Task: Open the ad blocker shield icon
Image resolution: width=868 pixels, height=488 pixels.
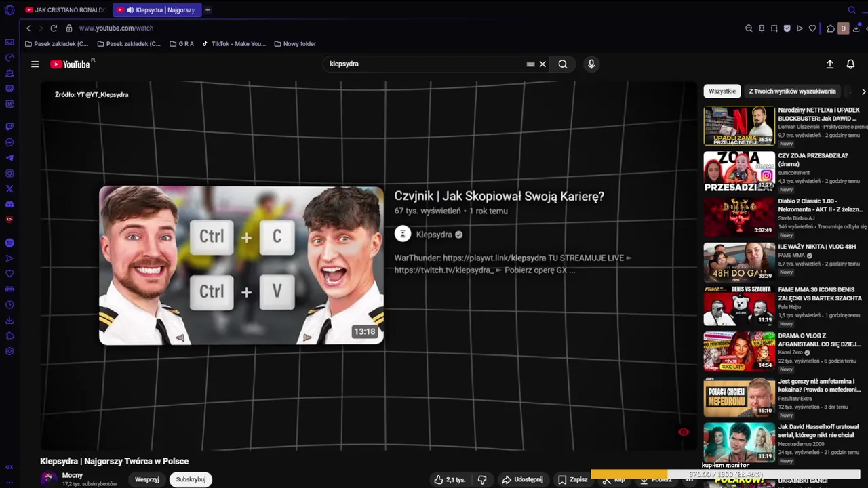Action: pyautogui.click(x=787, y=28)
